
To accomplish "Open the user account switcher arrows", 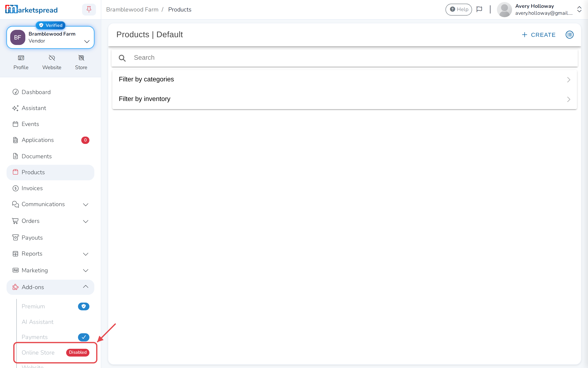I will click(579, 9).
